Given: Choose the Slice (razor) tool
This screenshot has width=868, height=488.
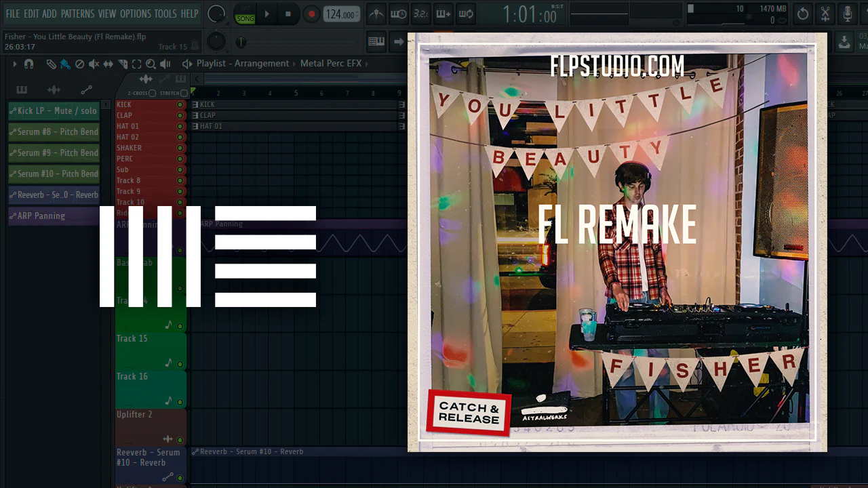Looking at the screenshot, I should 122,63.
